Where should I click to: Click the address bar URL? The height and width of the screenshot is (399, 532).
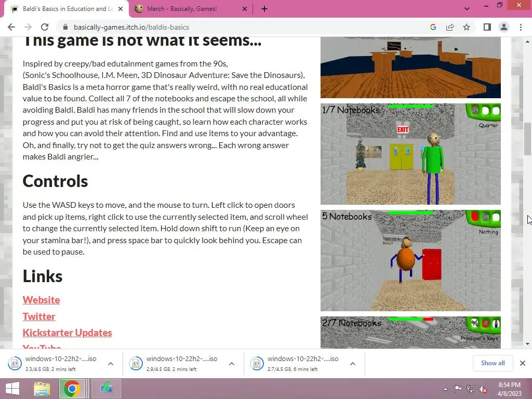click(x=131, y=27)
